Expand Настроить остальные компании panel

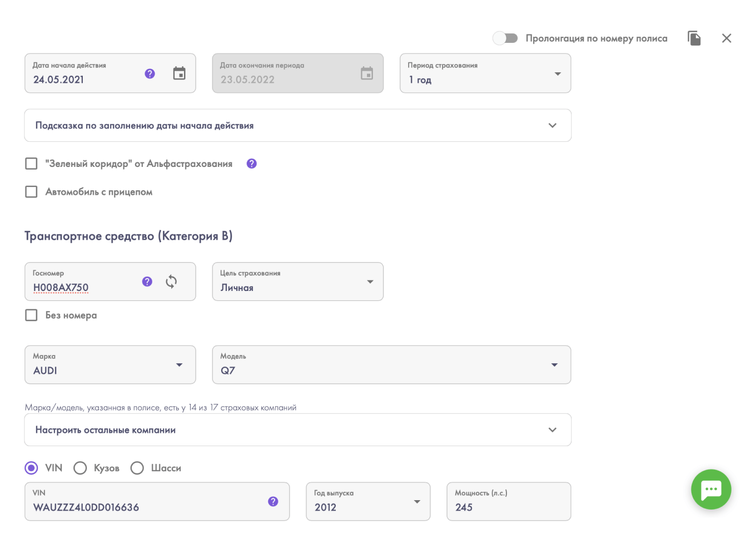tap(297, 430)
